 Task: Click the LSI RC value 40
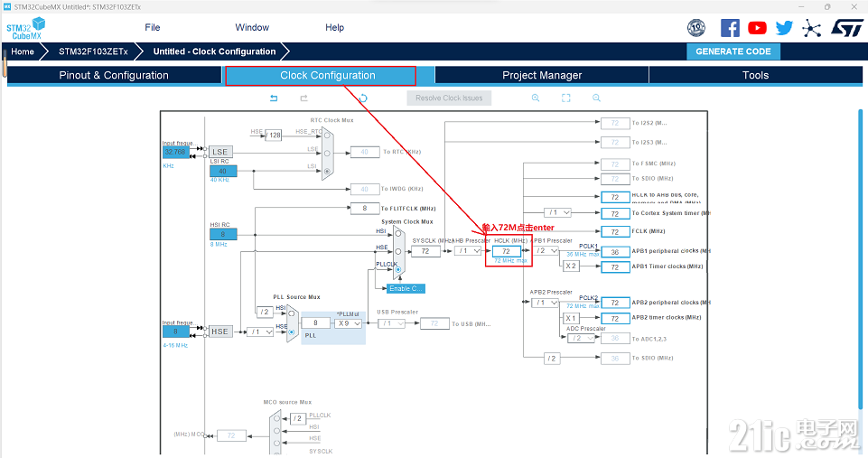click(223, 171)
